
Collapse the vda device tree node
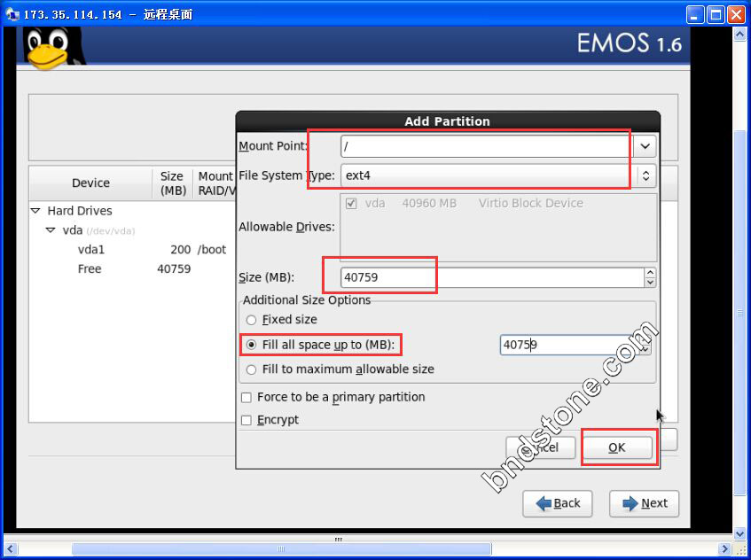[x=51, y=230]
